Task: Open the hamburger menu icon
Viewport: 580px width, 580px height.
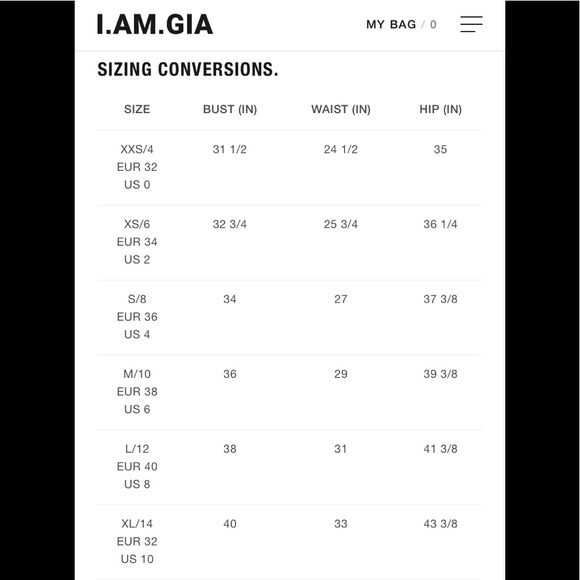Action: tap(471, 24)
